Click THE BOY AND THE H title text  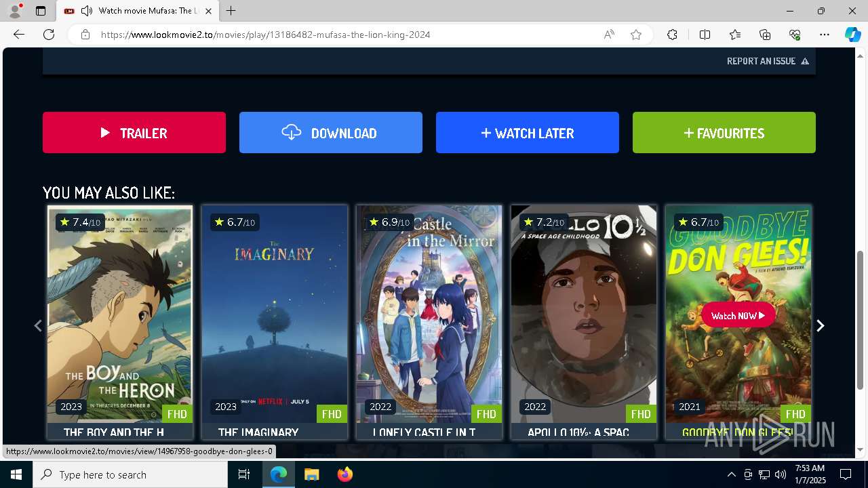[x=114, y=432]
